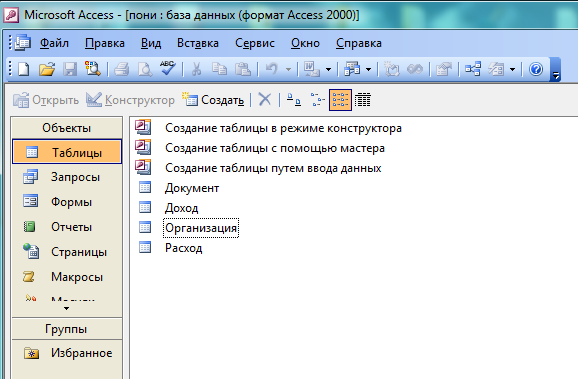
Task: Click the database window control menu icon
Action: [22, 43]
